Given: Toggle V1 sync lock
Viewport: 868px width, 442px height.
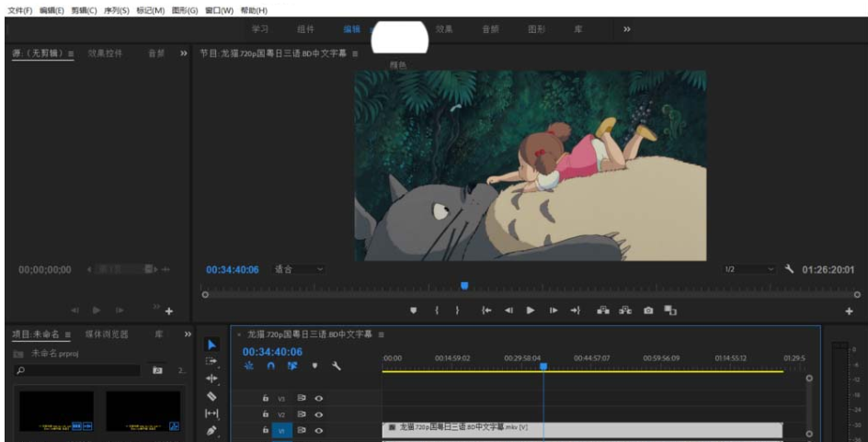Looking at the screenshot, I should click(x=302, y=430).
